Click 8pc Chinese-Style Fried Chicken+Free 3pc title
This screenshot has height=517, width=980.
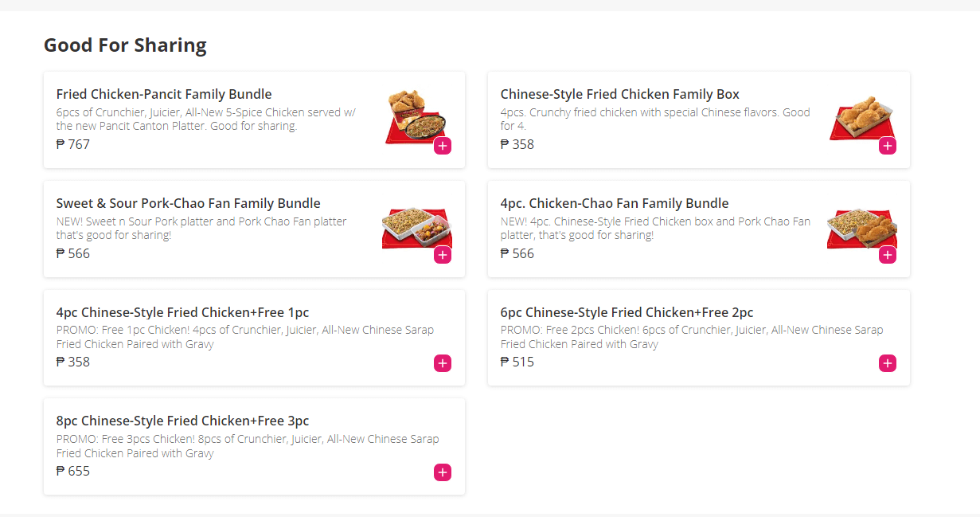(x=182, y=421)
